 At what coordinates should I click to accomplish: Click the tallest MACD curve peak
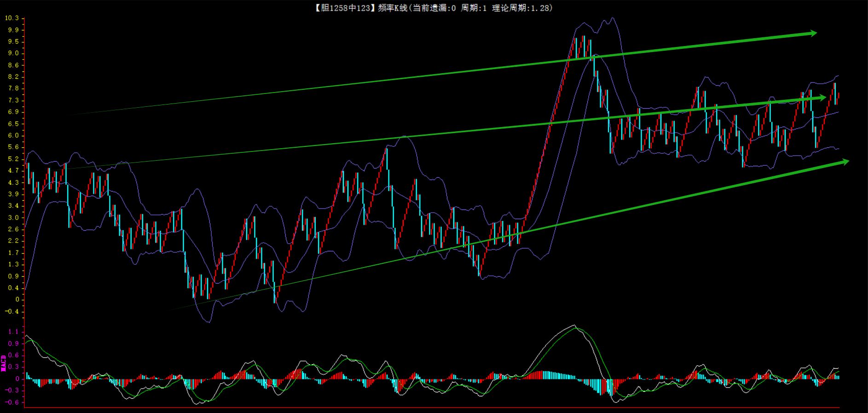click(574, 326)
